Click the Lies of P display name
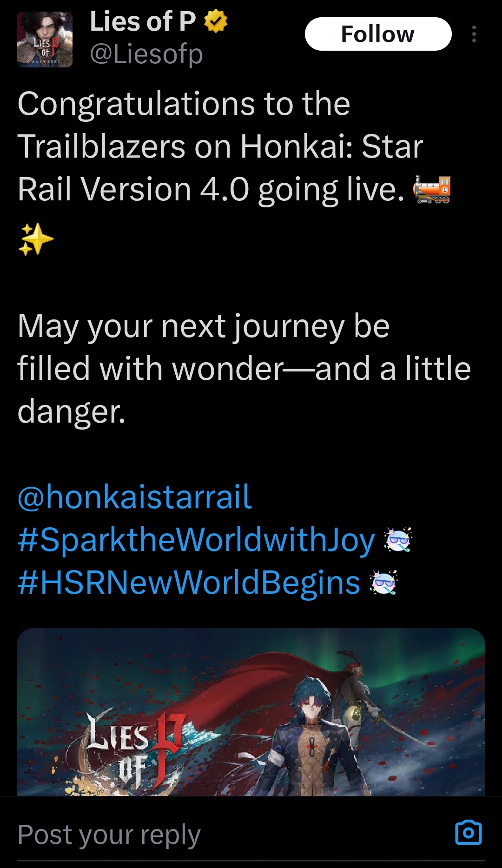This screenshot has width=502, height=868. 143,21
